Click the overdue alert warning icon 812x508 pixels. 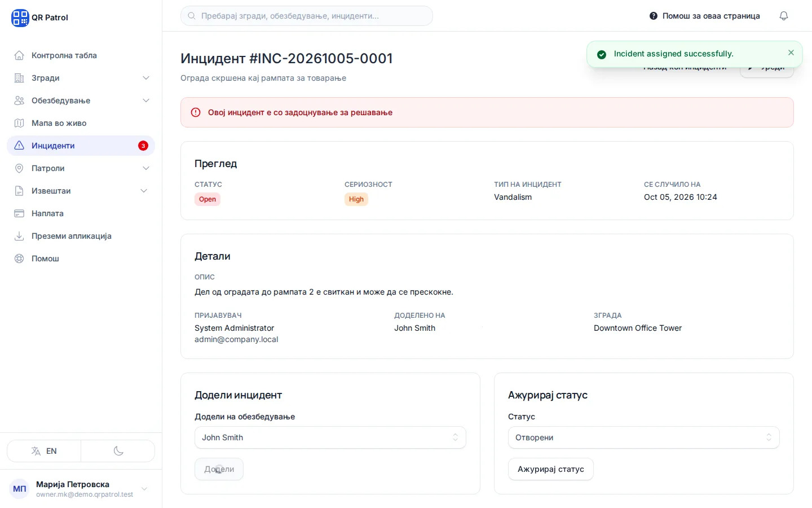coord(196,112)
